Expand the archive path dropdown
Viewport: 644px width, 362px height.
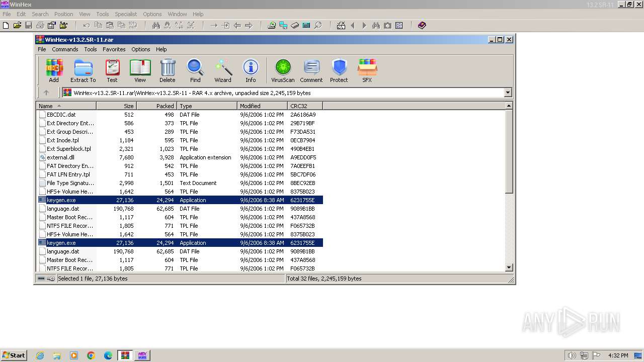[x=508, y=93]
